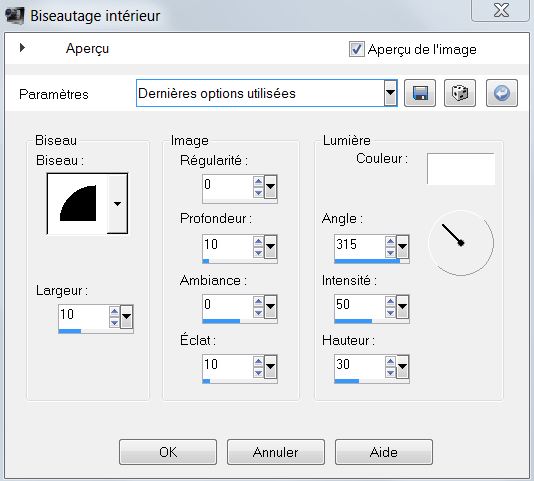
Task: Pick the light Couleur swatch
Action: tap(461, 169)
